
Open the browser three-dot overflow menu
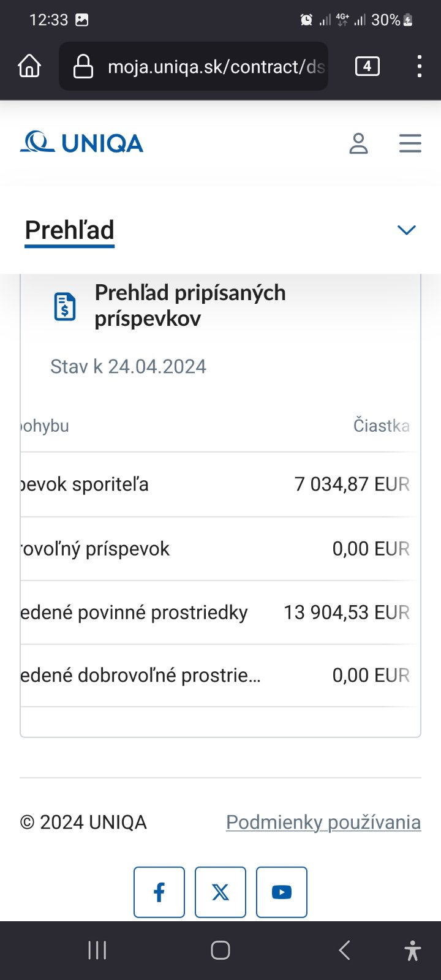[419, 66]
